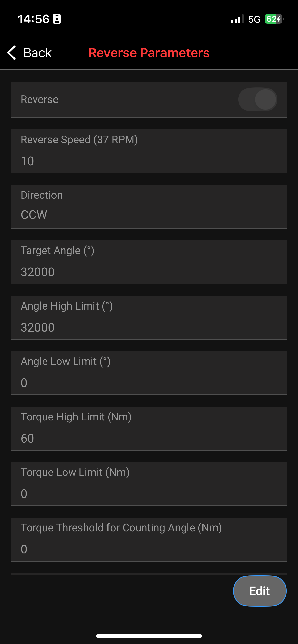This screenshot has height=644, width=298.
Task: Tap the Reverse row label text
Action: click(39, 99)
